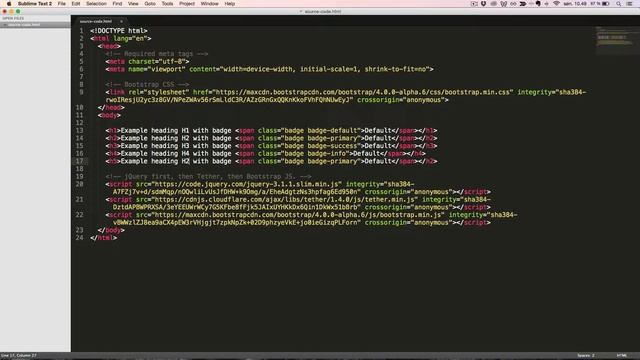
Task: Click the battery indicator in the menu bar
Action: point(606,4)
